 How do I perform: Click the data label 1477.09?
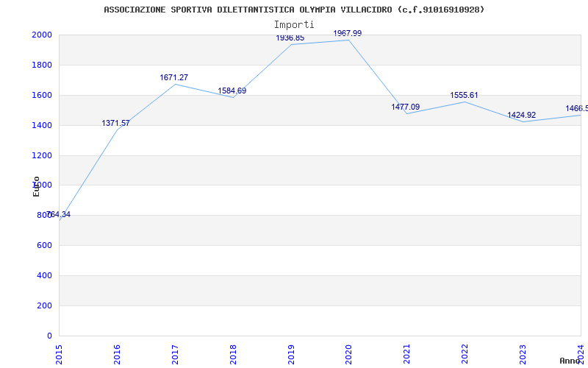[406, 107]
